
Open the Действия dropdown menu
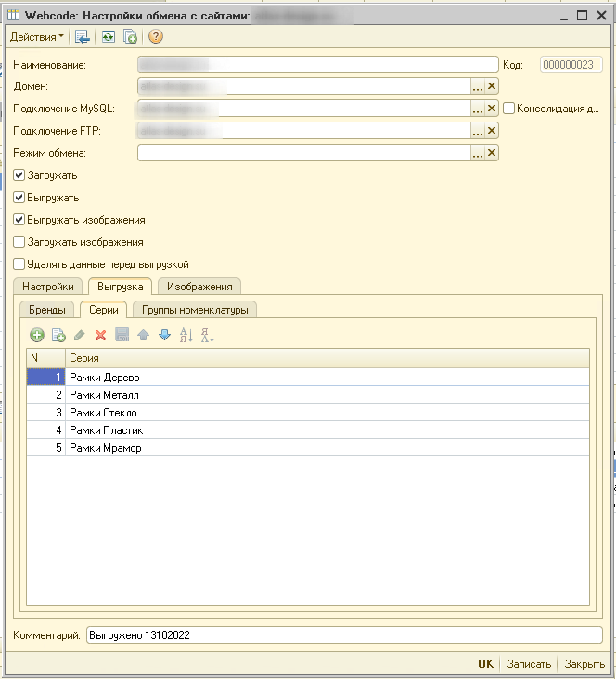pyautogui.click(x=36, y=37)
